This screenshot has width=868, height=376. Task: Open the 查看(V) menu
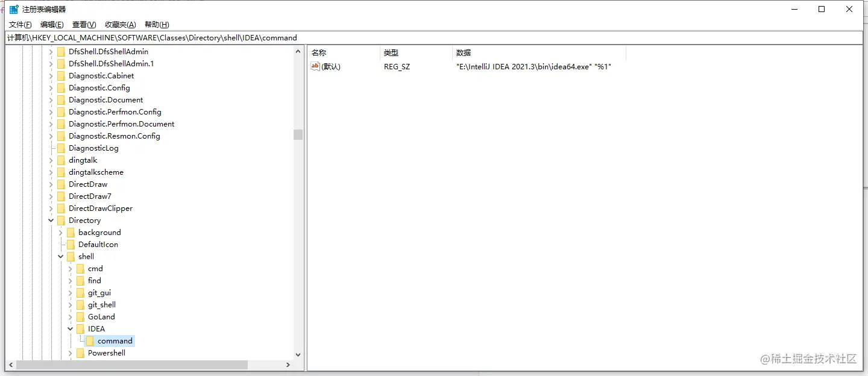[84, 25]
